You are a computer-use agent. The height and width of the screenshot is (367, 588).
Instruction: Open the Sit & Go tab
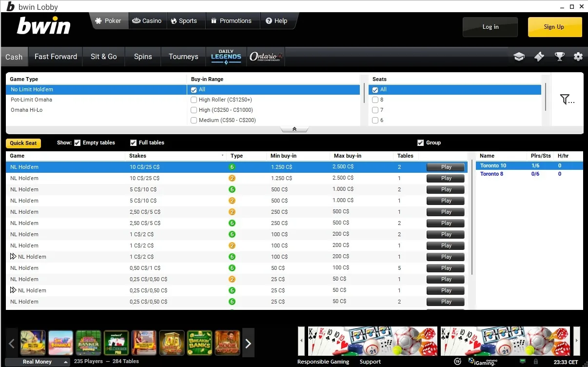pyautogui.click(x=103, y=57)
